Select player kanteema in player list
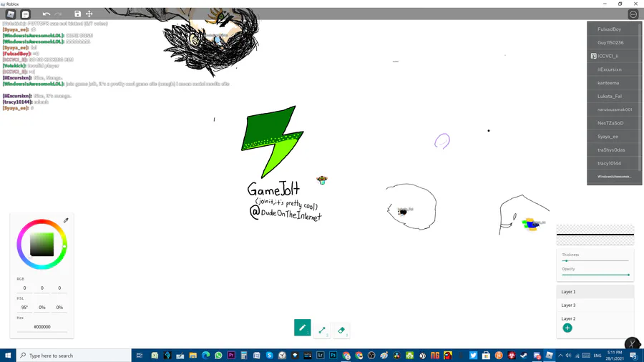Image resolution: width=644 pixels, height=362 pixels. [614, 83]
